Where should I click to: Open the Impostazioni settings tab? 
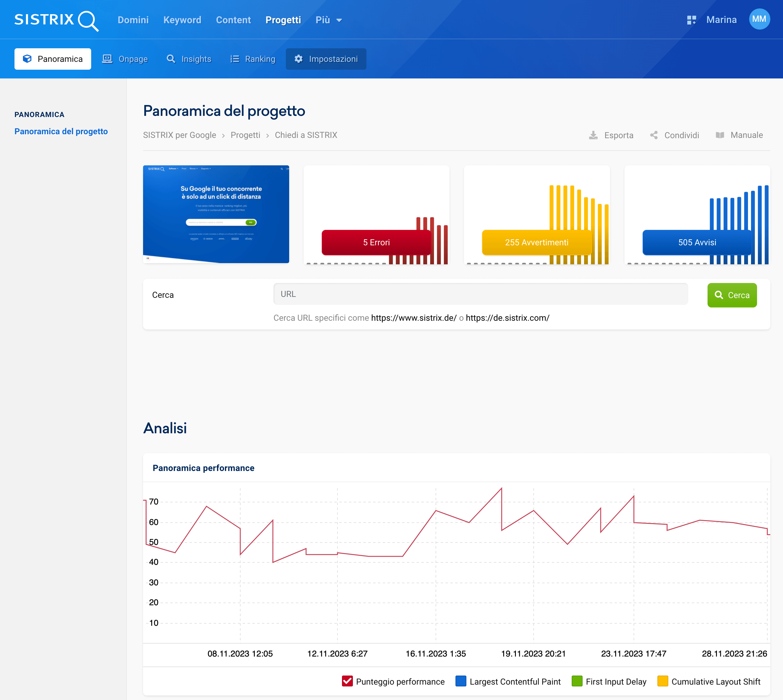point(326,59)
